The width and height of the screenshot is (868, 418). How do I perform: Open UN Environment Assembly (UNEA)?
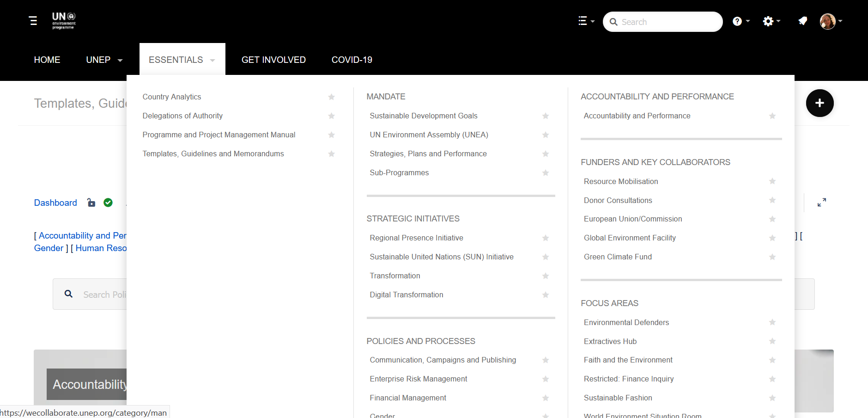click(x=429, y=135)
